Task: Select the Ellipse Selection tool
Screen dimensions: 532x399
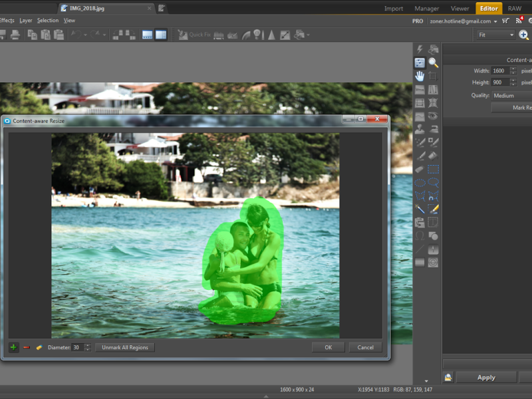Action: 420,182
